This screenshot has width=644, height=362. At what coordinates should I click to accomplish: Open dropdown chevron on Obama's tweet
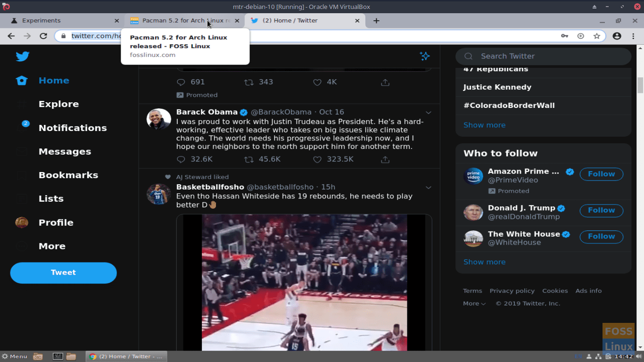[x=429, y=113]
